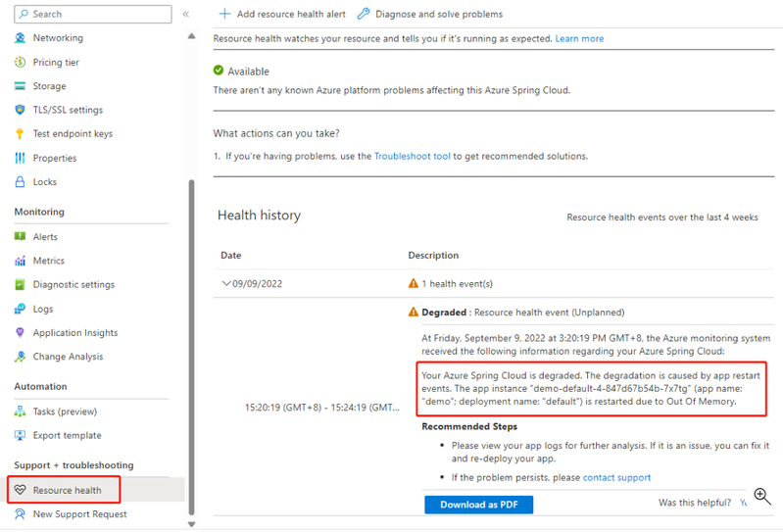
Task: Open Logs under Monitoring
Action: (43, 309)
